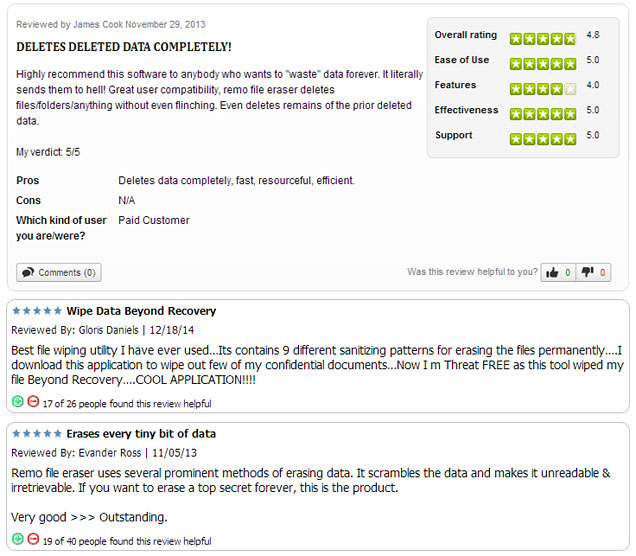Click the Ease of Use star rating
Image resolution: width=636 pixels, height=556 pixels.
543,64
